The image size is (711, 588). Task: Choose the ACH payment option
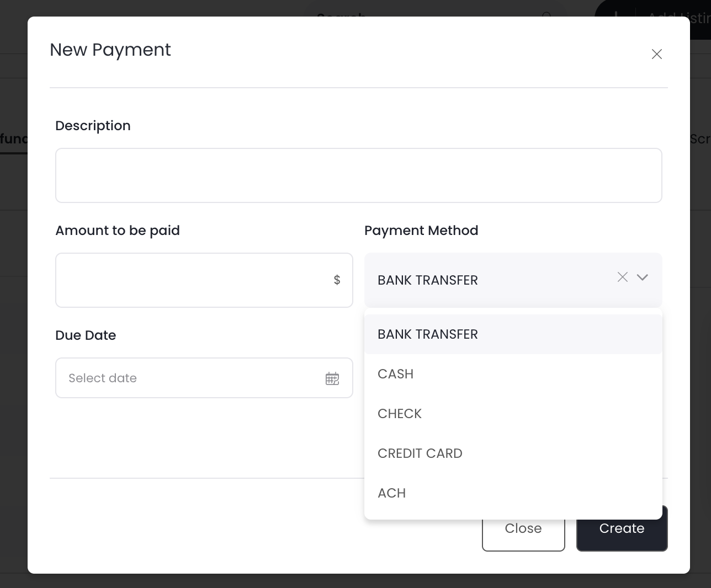[392, 493]
